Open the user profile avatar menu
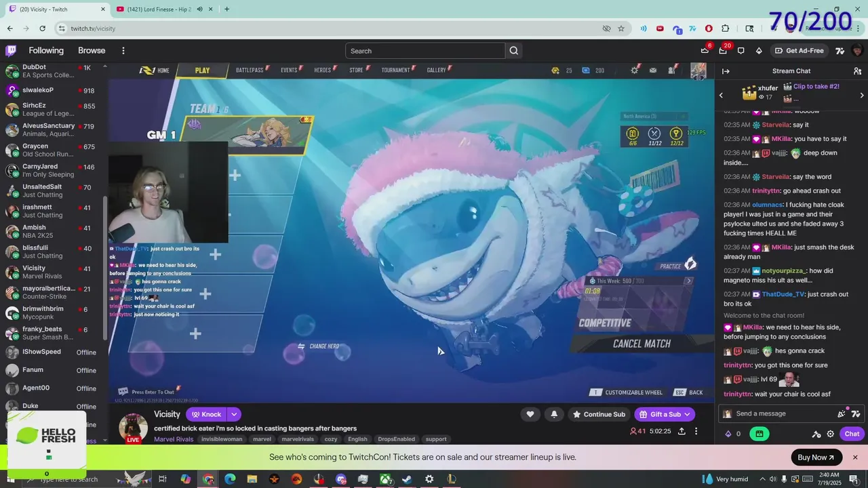The width and height of the screenshot is (868, 488). (x=857, y=51)
